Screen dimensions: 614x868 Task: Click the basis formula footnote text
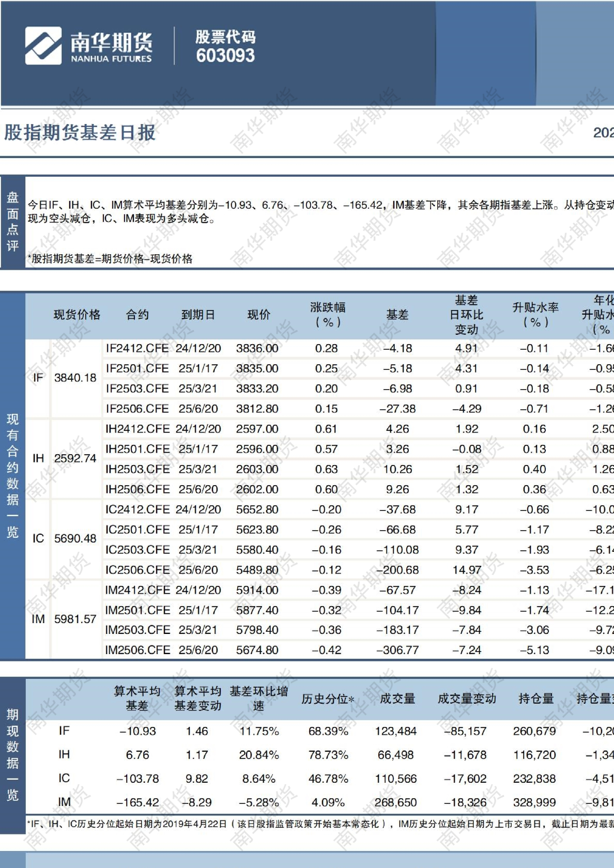coord(110,259)
